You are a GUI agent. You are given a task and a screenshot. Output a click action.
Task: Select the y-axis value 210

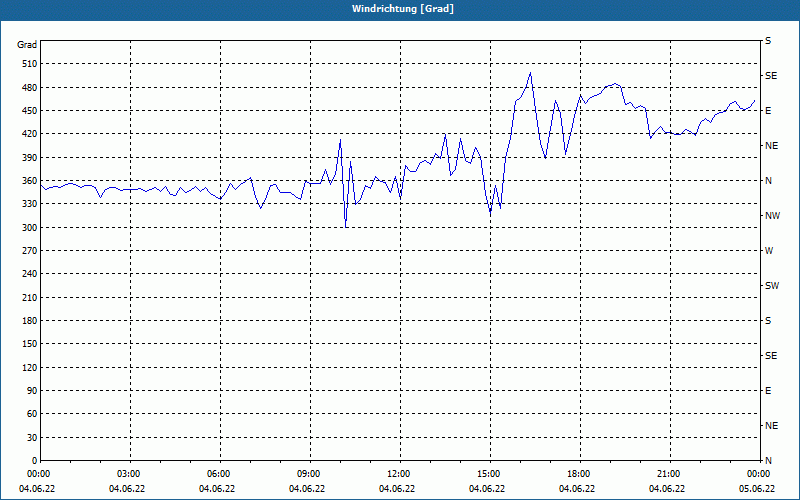(30, 297)
